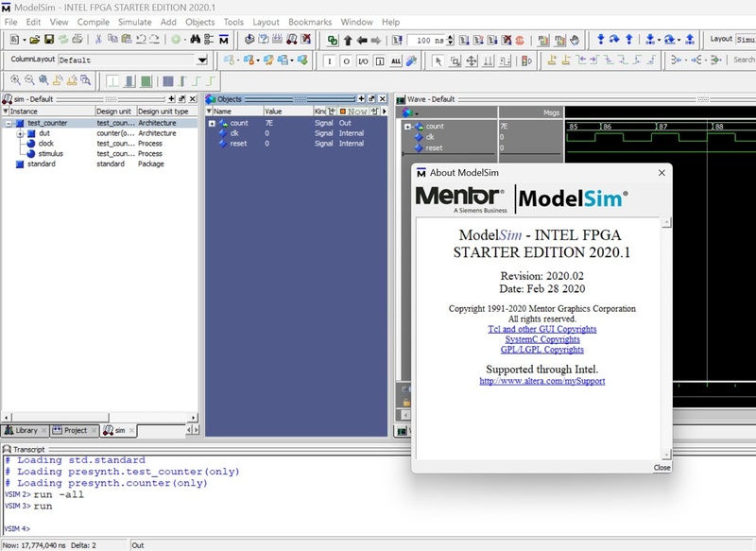
Task: Click the Zoom In magnifier icon
Action: click(15, 80)
